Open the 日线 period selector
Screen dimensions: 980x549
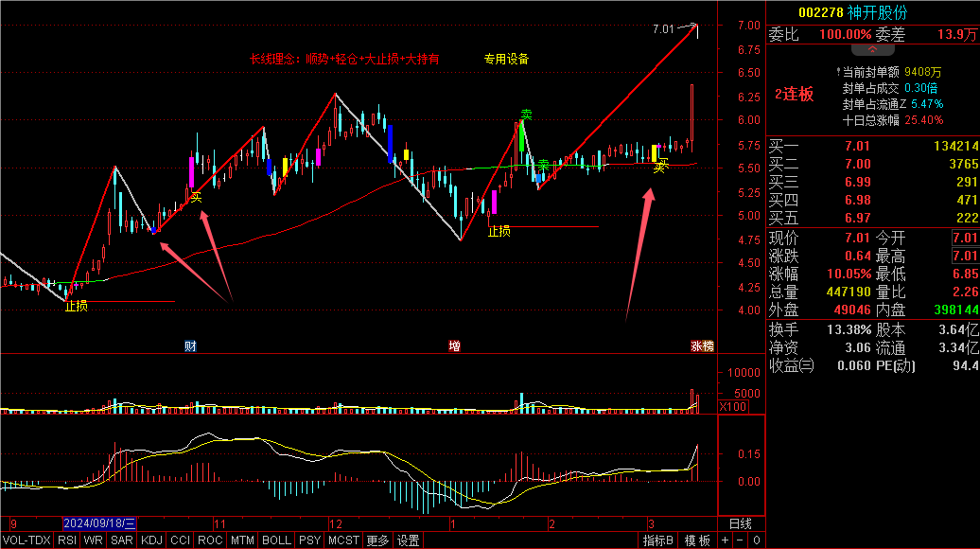click(741, 524)
